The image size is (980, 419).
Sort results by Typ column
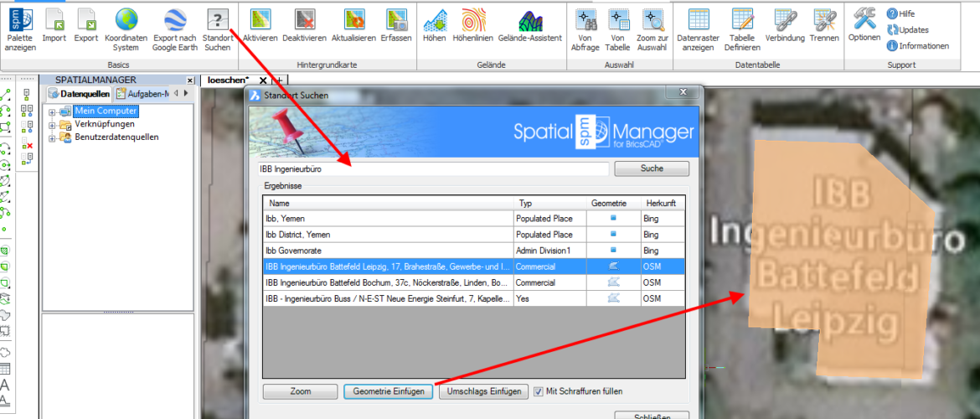pyautogui.click(x=550, y=204)
